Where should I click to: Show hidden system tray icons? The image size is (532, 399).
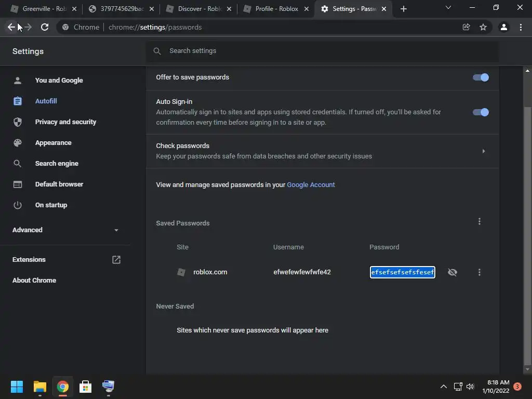(x=444, y=387)
